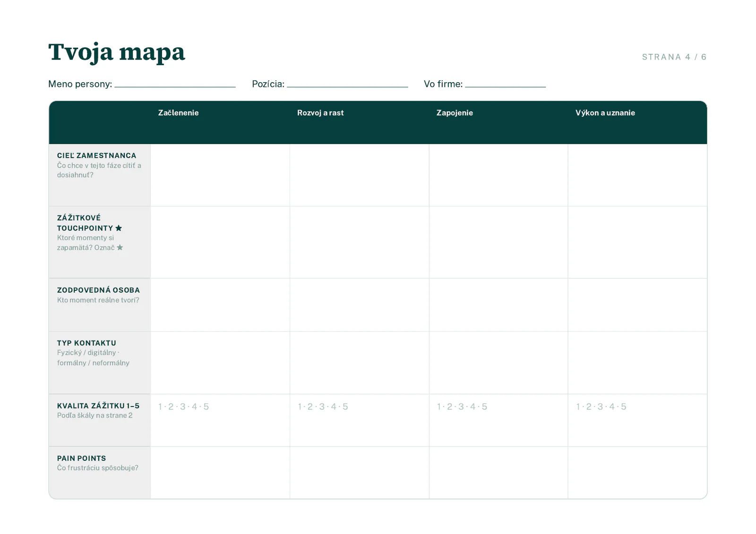The width and height of the screenshot is (756, 534).
Task: Click the 'KVALITA ZÁŽITKU 1–5' row label
Action: (x=98, y=406)
